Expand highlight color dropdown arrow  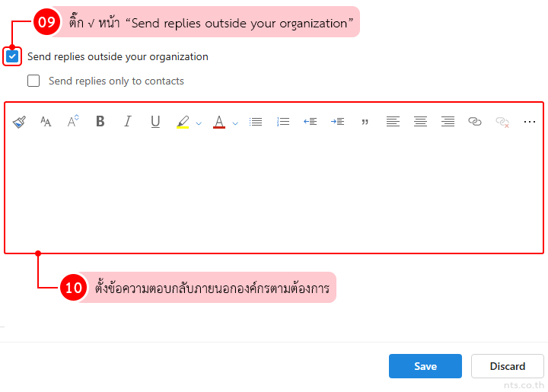tap(199, 123)
